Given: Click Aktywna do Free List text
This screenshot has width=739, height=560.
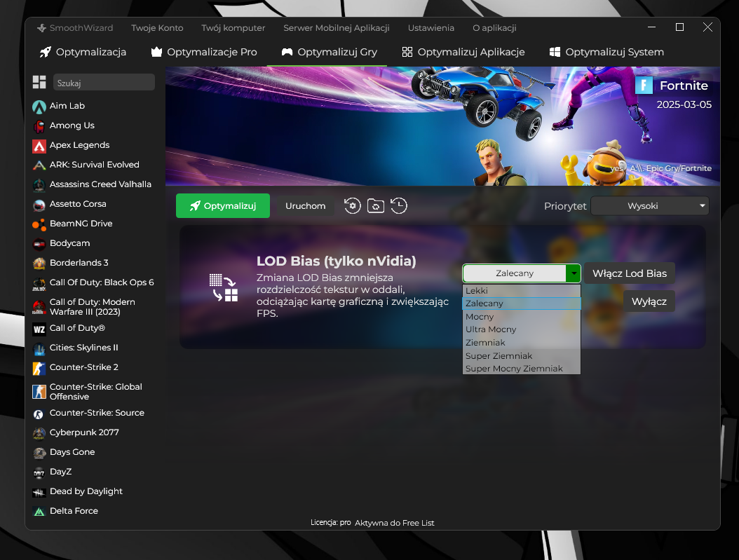Looking at the screenshot, I should tap(394, 523).
